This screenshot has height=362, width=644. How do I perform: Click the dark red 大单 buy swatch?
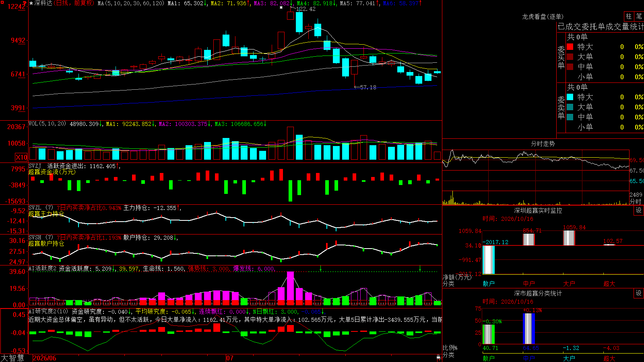click(x=570, y=57)
